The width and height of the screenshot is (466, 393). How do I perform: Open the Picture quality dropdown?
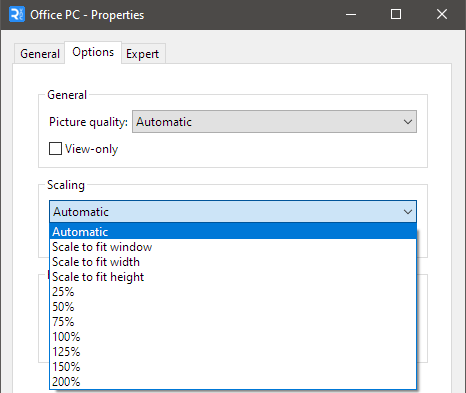tap(274, 122)
